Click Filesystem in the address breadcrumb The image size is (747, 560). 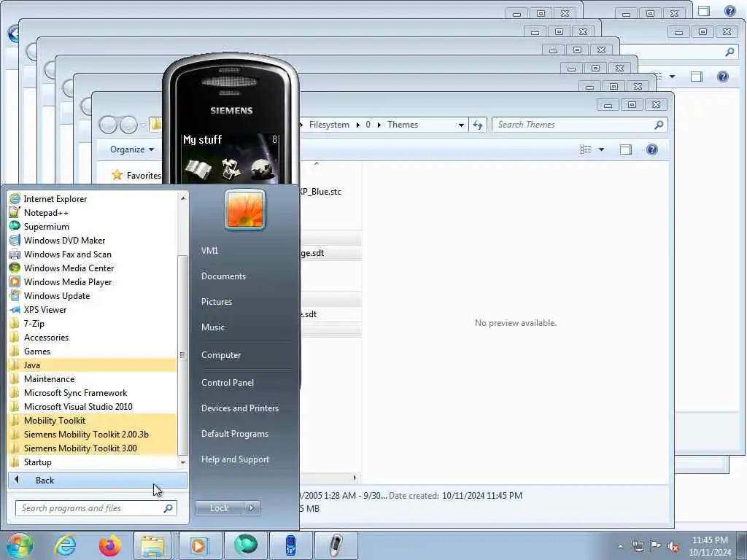[329, 125]
